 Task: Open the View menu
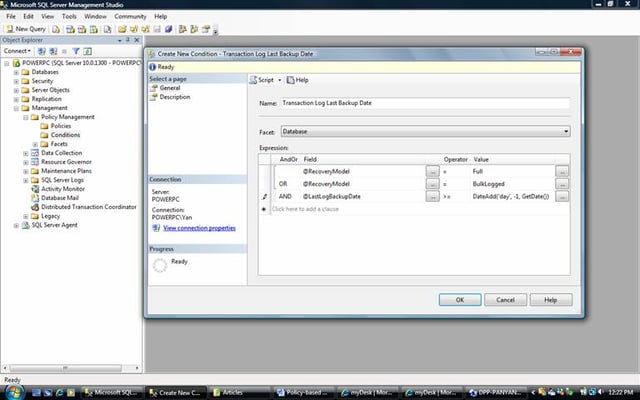tap(47, 16)
